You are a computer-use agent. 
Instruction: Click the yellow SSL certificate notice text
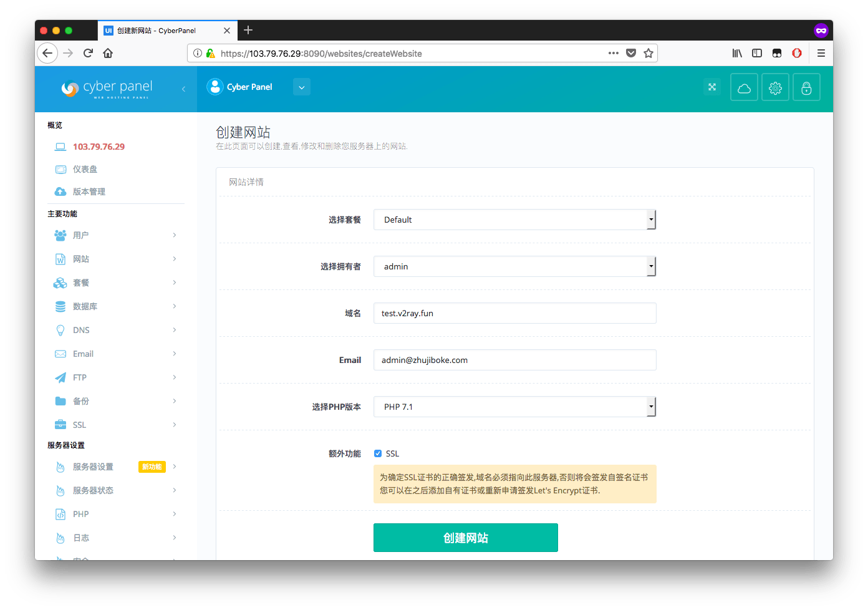[x=514, y=484]
